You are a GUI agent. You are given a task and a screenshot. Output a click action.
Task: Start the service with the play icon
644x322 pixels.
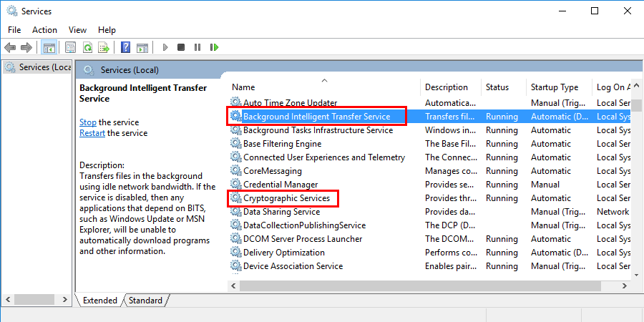165,48
